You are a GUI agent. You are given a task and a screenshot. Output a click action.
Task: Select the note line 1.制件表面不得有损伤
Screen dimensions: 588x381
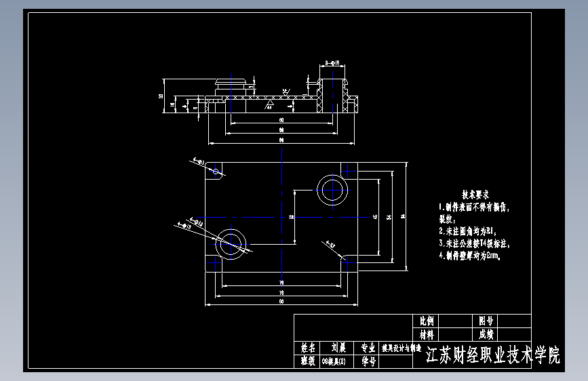click(x=474, y=207)
